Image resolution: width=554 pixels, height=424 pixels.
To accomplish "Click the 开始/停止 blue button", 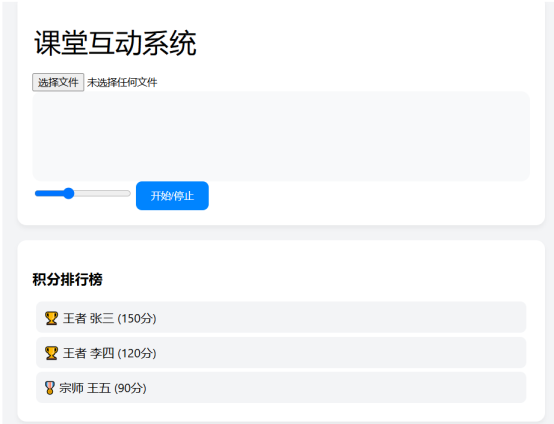I will 172,196.
